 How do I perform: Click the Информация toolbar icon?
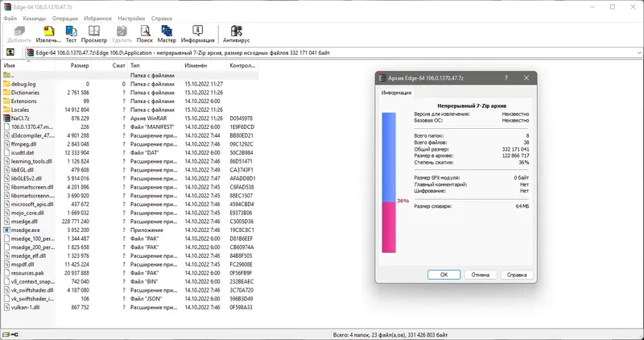point(197,34)
